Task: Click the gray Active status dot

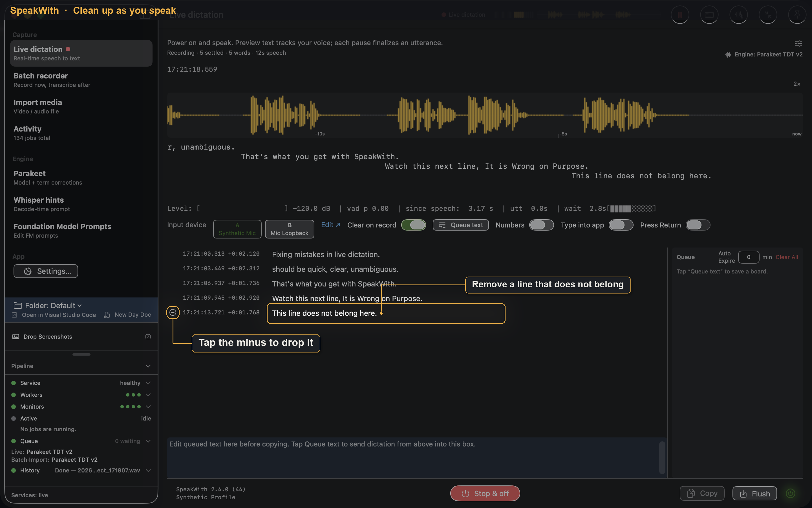Action: pyautogui.click(x=14, y=418)
